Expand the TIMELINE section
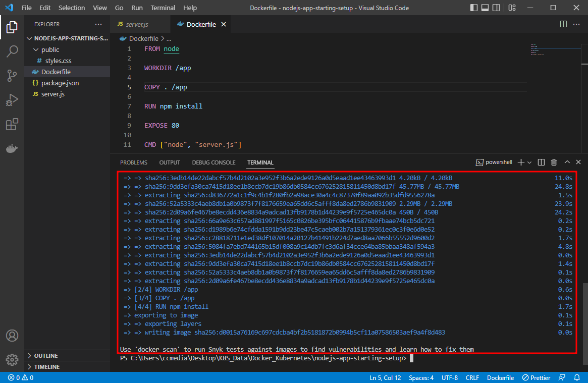This screenshot has width=588, height=383. point(68,366)
